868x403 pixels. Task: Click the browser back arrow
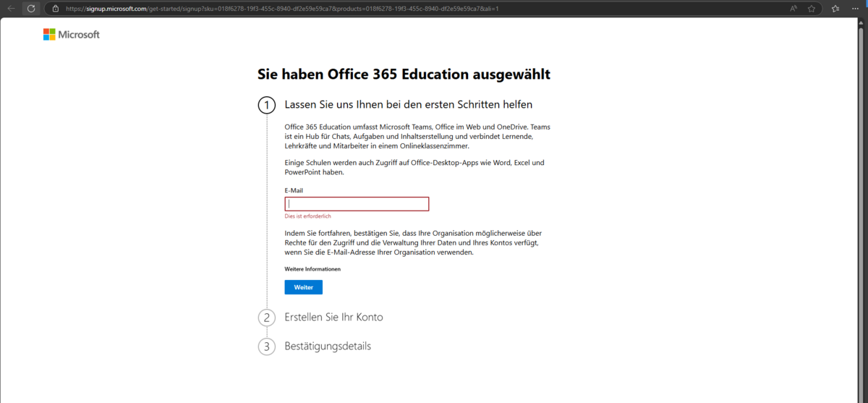[11, 9]
